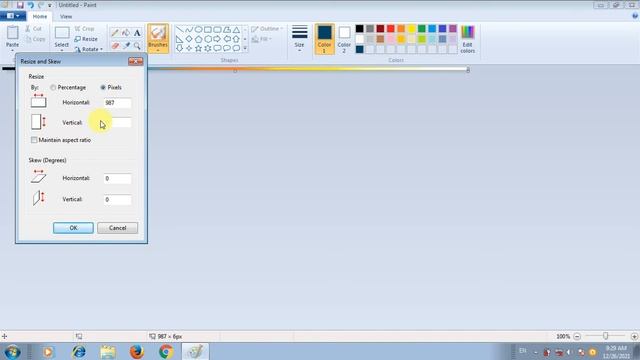Choose the Line shape
Viewport: 640px width, 360px height.
179,30
